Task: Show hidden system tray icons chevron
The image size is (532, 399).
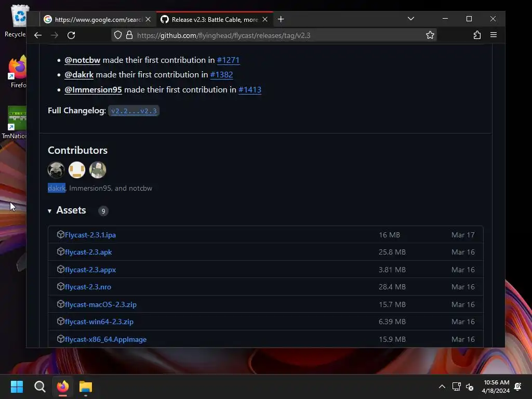Action: (442, 387)
